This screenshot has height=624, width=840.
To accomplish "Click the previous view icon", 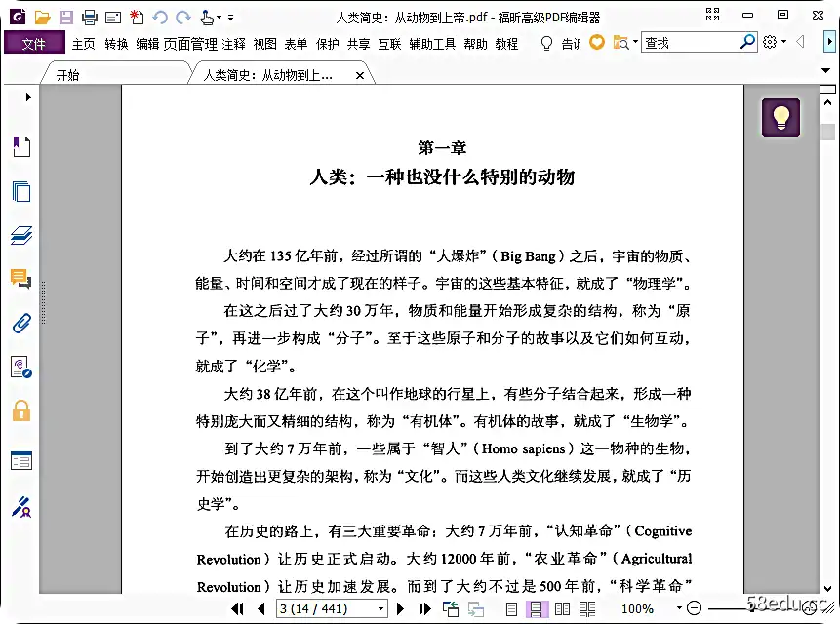I will tap(451, 608).
